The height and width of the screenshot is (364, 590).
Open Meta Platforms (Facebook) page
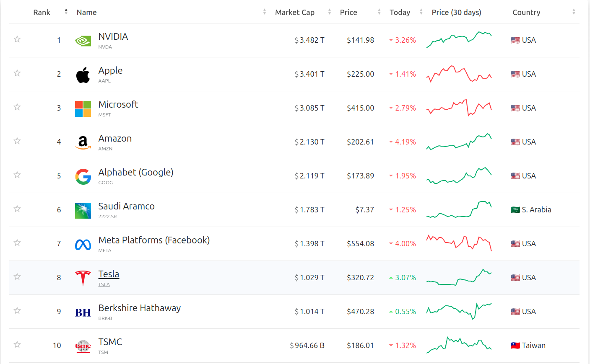[x=154, y=240]
